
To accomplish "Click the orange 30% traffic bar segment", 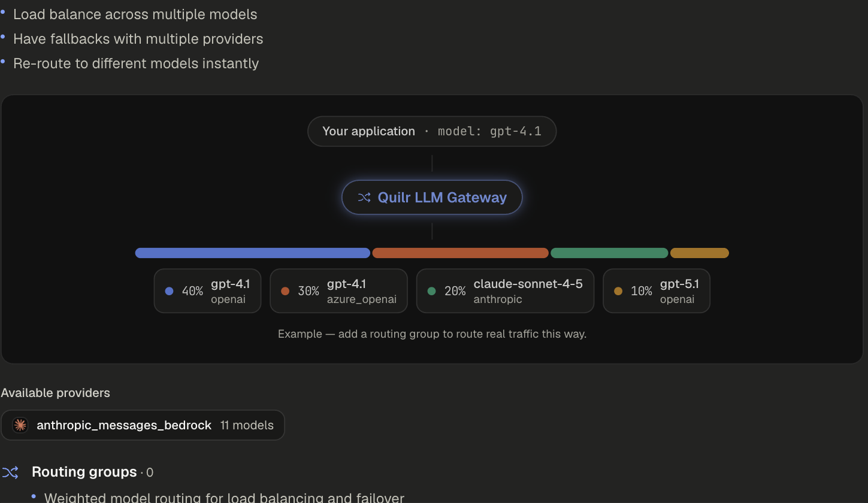I will click(x=461, y=253).
